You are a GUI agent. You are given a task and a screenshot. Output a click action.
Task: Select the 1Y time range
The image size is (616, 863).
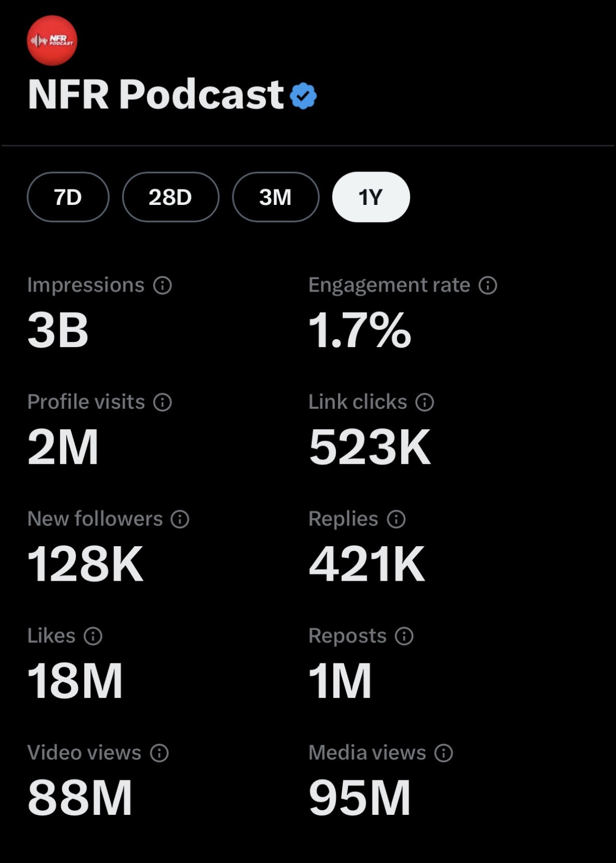371,198
